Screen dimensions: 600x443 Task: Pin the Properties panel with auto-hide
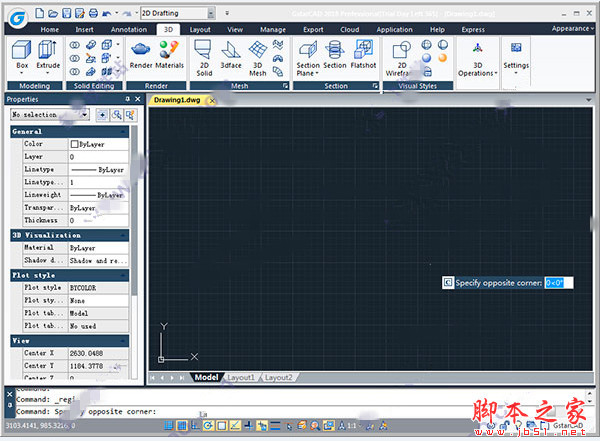[127, 99]
